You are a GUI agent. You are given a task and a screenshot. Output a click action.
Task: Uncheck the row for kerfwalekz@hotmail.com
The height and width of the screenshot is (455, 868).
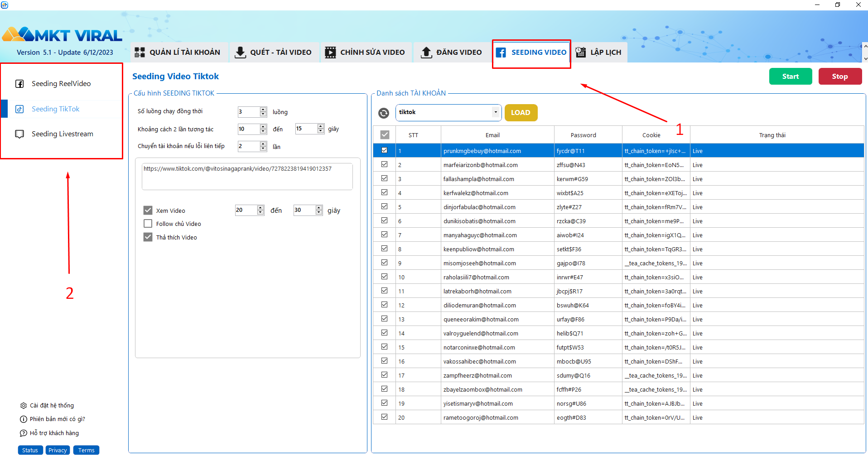(384, 192)
